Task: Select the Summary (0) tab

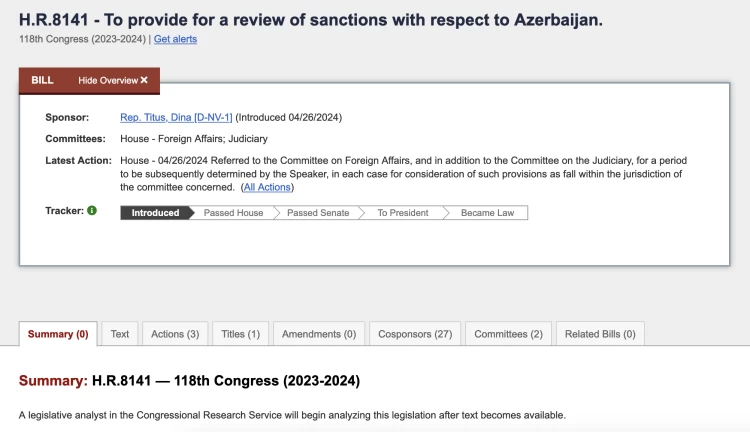Action: [58, 334]
